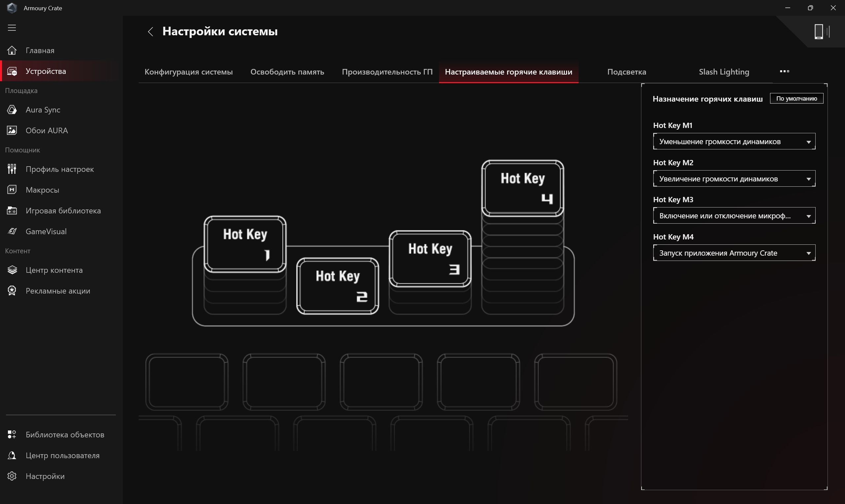Select the Hot Key 3 keycap

(x=430, y=259)
